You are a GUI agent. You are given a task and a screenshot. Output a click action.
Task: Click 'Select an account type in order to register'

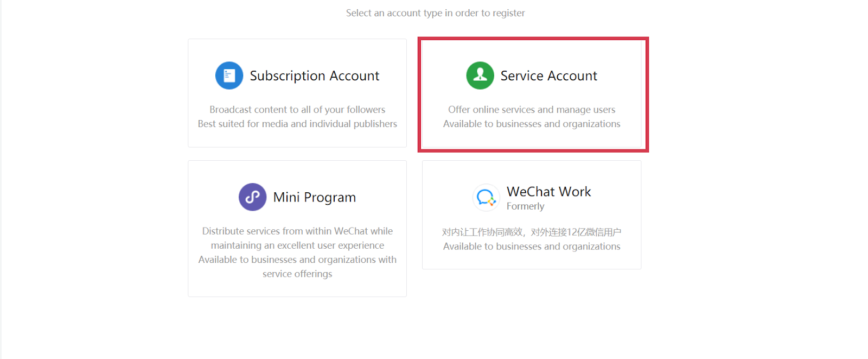pyautogui.click(x=436, y=13)
